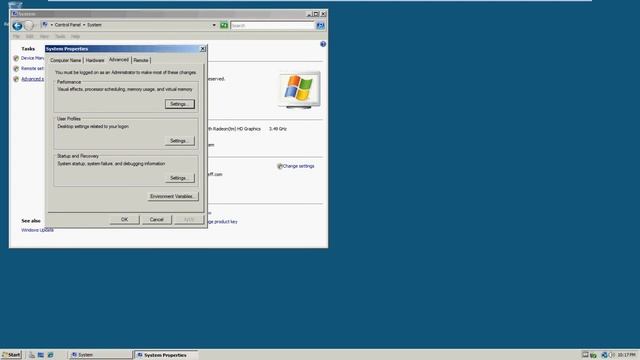Click the shield icon next to Change settings

click(280, 166)
